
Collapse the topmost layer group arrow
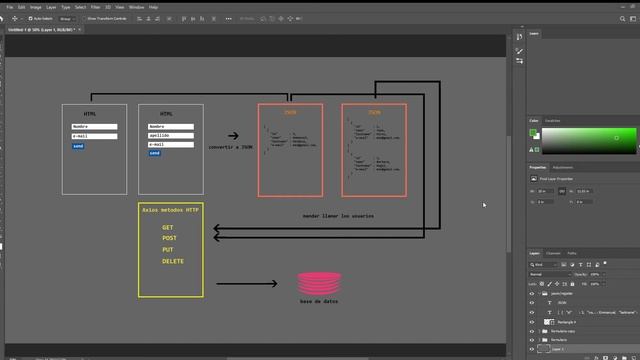point(539,293)
